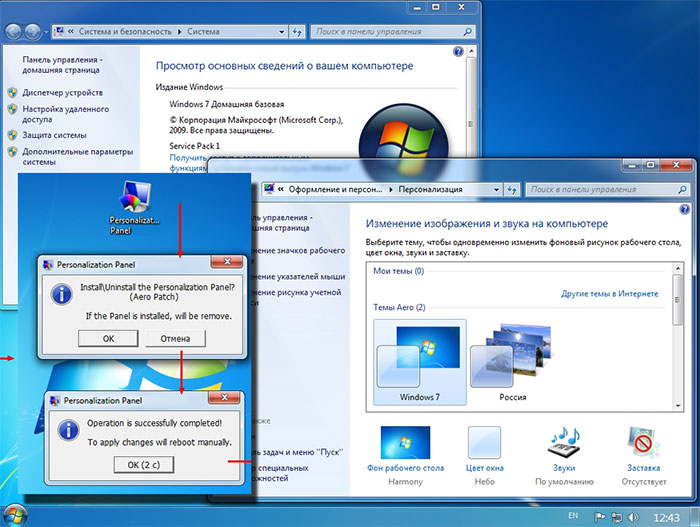Click refresh button in the Personalization window
This screenshot has width=700, height=527.
(x=512, y=189)
